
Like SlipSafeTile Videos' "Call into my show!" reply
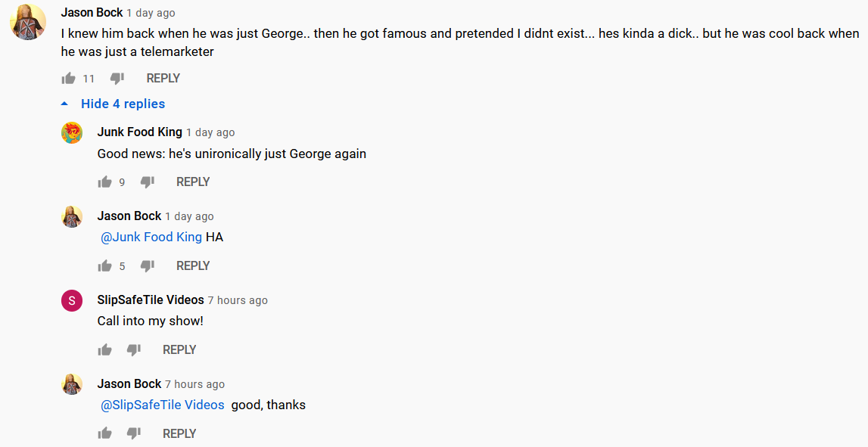[104, 349]
